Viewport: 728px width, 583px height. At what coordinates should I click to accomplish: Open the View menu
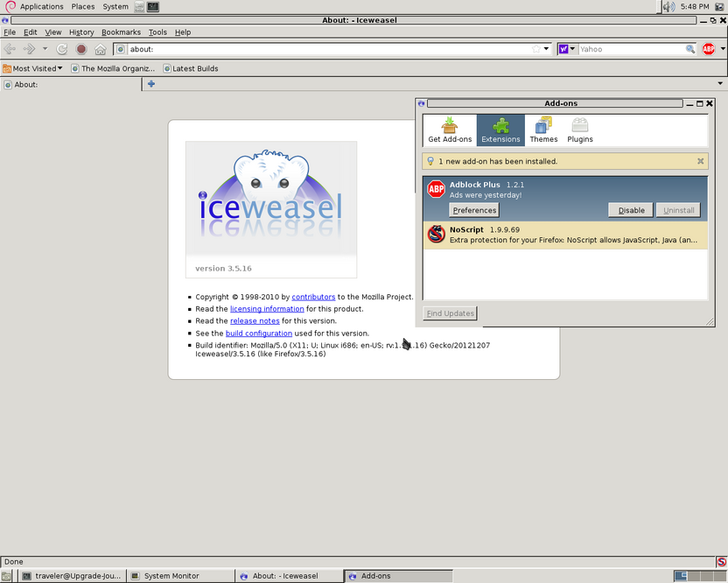pyautogui.click(x=52, y=32)
